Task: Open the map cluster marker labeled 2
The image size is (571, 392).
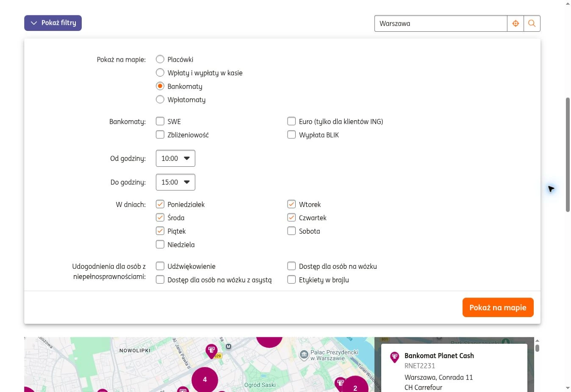Action: (355, 386)
